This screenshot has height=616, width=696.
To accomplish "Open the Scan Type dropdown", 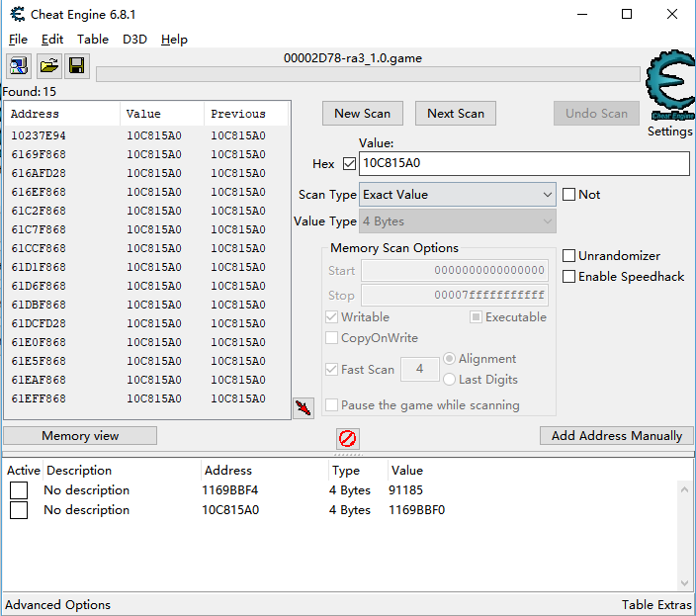I will pyautogui.click(x=457, y=195).
